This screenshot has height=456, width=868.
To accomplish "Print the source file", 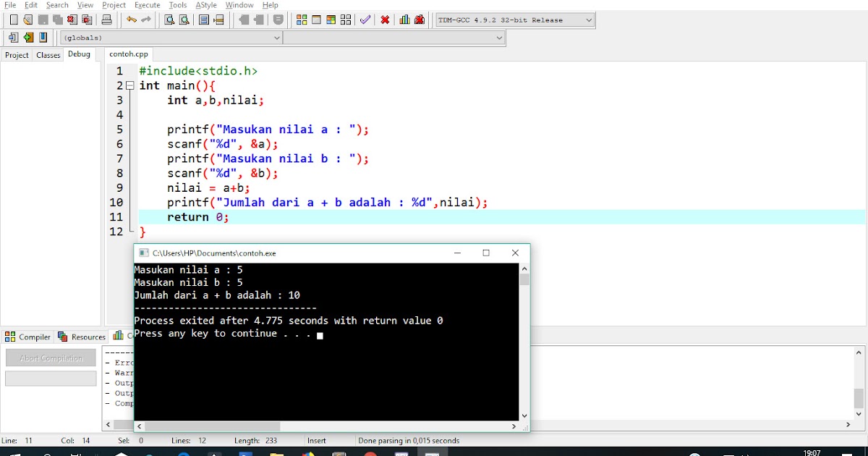I will point(105,20).
